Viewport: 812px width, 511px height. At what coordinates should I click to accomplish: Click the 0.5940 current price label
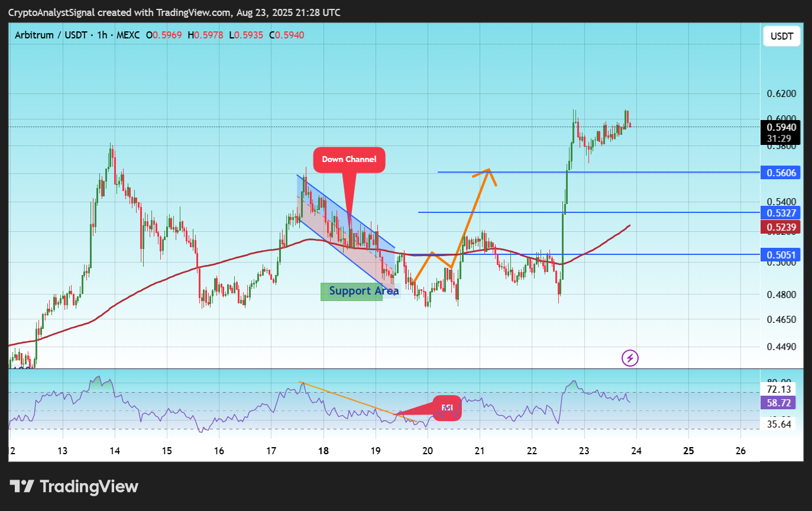click(781, 127)
